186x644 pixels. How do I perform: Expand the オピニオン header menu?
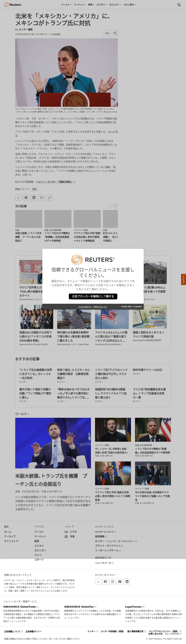pos(115,4)
